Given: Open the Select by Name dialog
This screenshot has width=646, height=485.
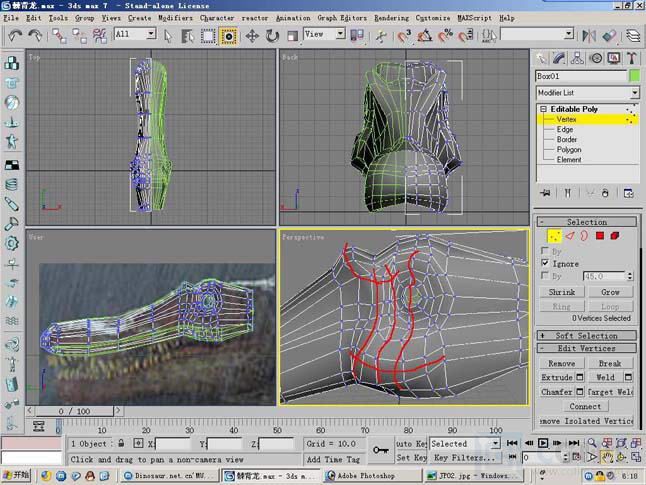Looking at the screenshot, I should coord(187,36).
